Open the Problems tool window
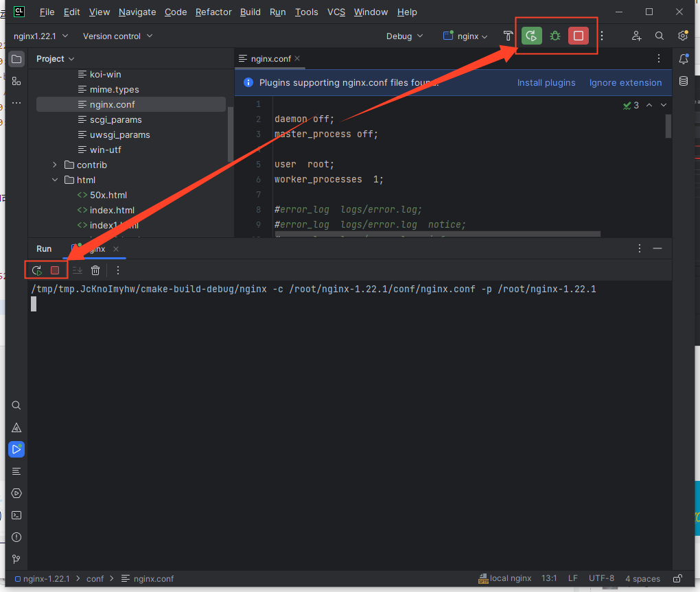The image size is (700, 592). pyautogui.click(x=16, y=537)
